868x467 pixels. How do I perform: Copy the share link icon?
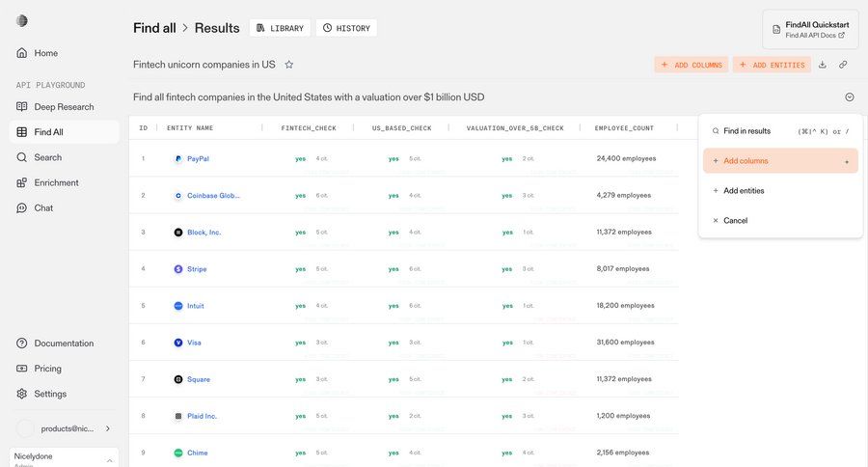[x=843, y=65]
